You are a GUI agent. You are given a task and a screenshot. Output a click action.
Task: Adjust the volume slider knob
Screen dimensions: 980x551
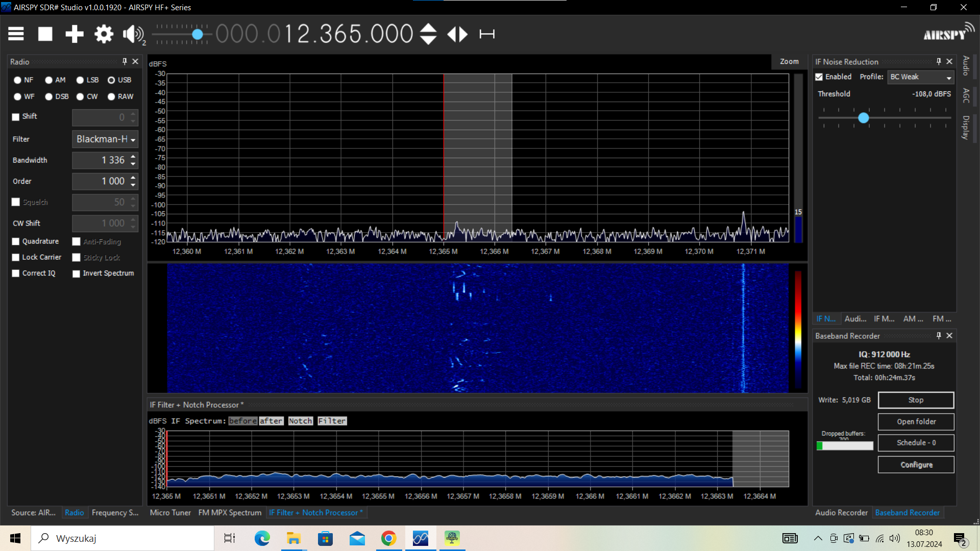198,34
